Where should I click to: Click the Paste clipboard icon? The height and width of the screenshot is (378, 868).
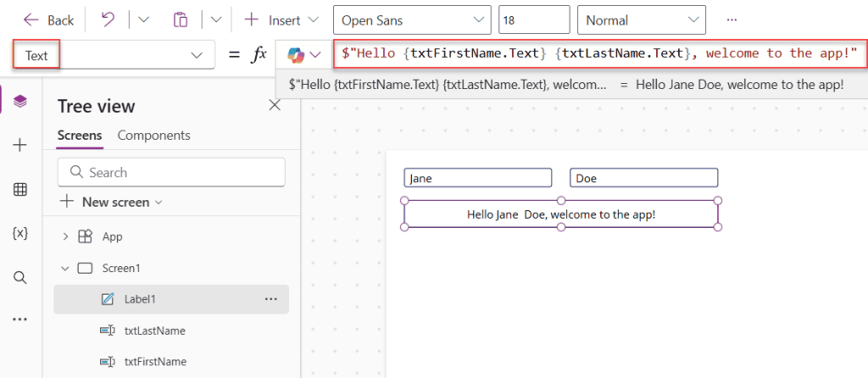coord(181,20)
